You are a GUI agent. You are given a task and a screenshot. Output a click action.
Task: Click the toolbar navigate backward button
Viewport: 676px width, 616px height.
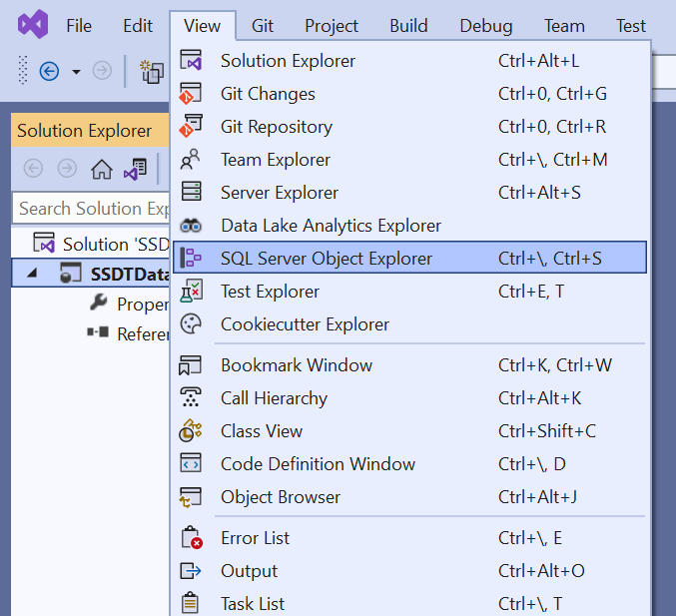49,71
